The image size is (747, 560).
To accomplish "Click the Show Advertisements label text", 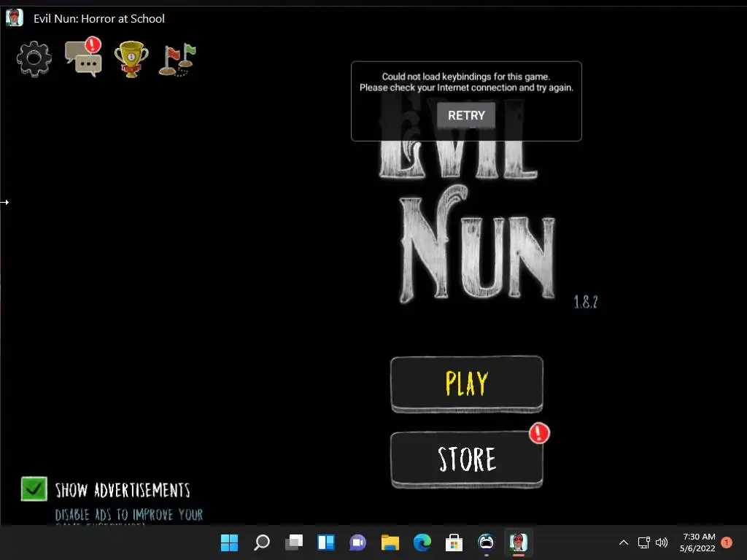I will point(123,490).
